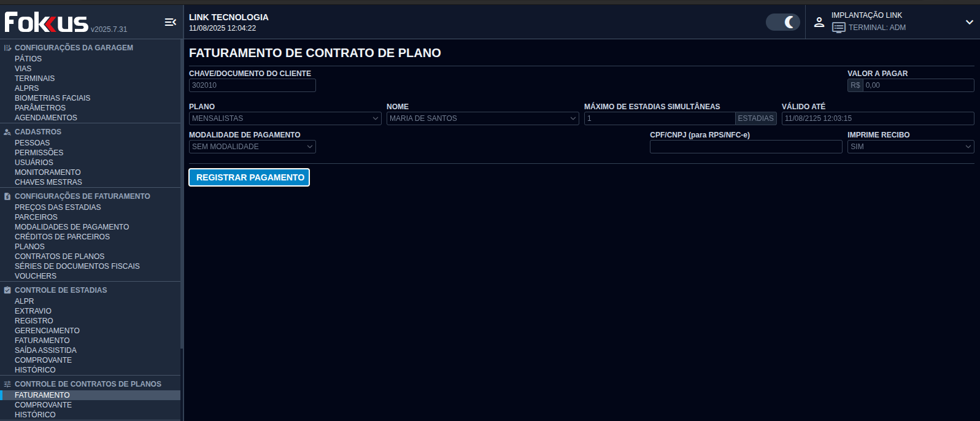Click the Controle de Contratos de Planos icon
This screenshot has width=980, height=421.
tap(7, 384)
